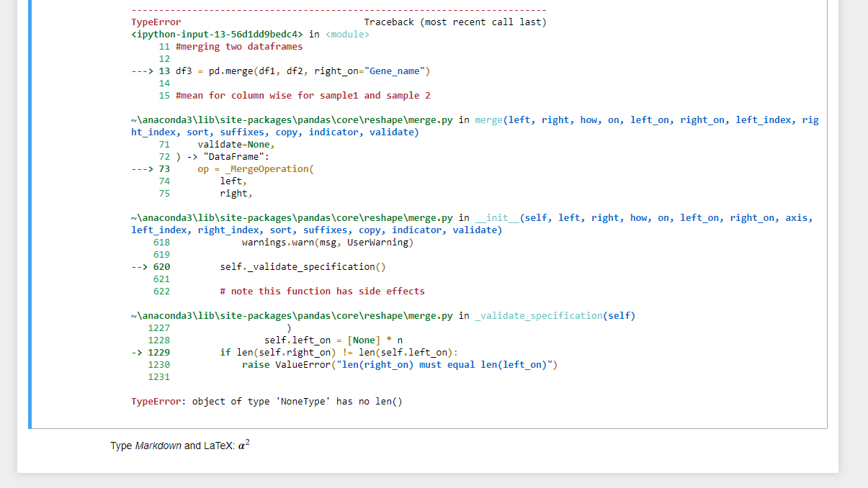Image resolution: width=868 pixels, height=488 pixels.
Task: Click the merge.py file path link
Action: click(x=288, y=119)
